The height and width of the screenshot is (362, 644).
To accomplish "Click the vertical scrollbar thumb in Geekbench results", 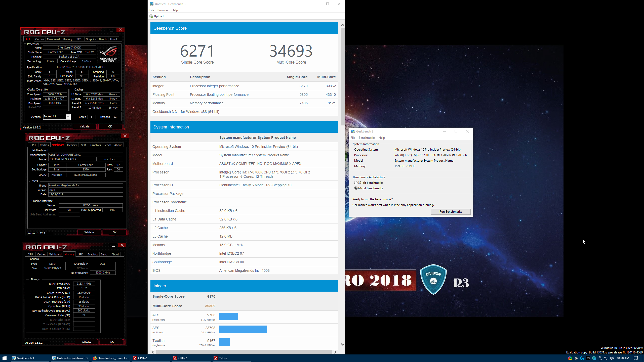I will [343, 77].
